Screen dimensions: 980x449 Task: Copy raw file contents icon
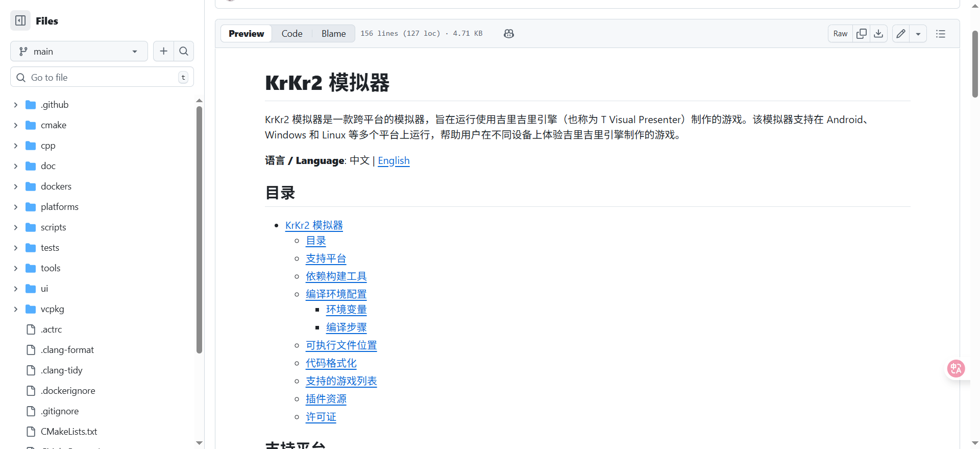coord(862,34)
